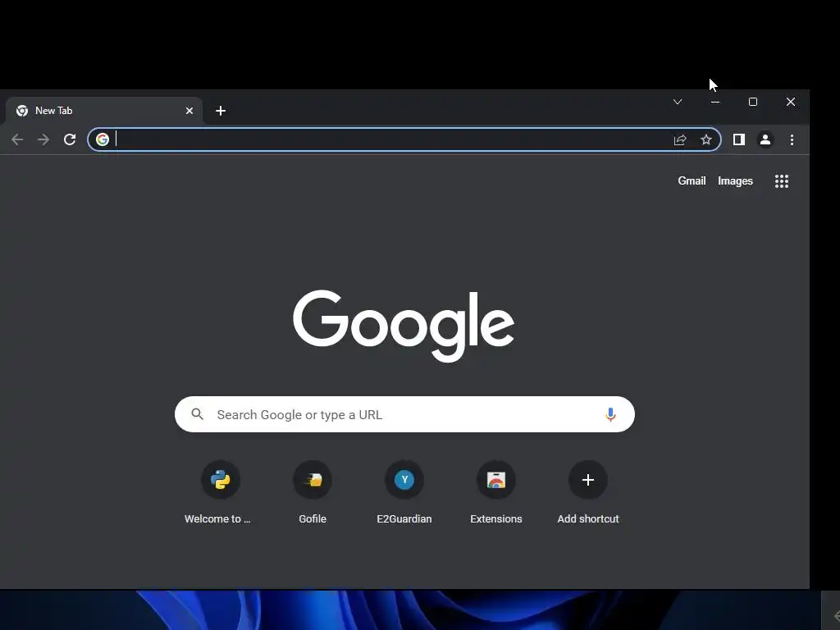Close the Chrome window

(791, 102)
